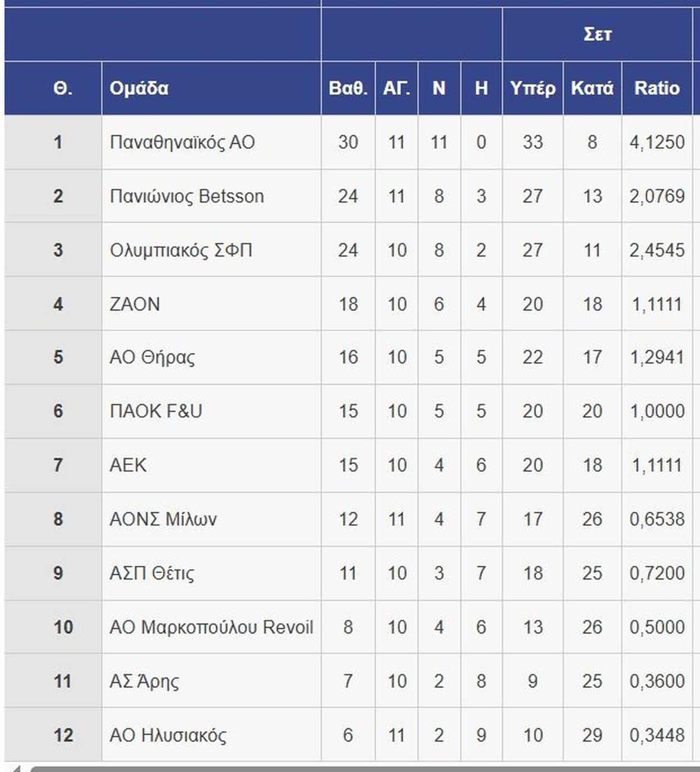Screen dimensions: 700x772
Task: Click ΑΟ Μαρκοπούλου Revoil team name
Action: point(211,627)
